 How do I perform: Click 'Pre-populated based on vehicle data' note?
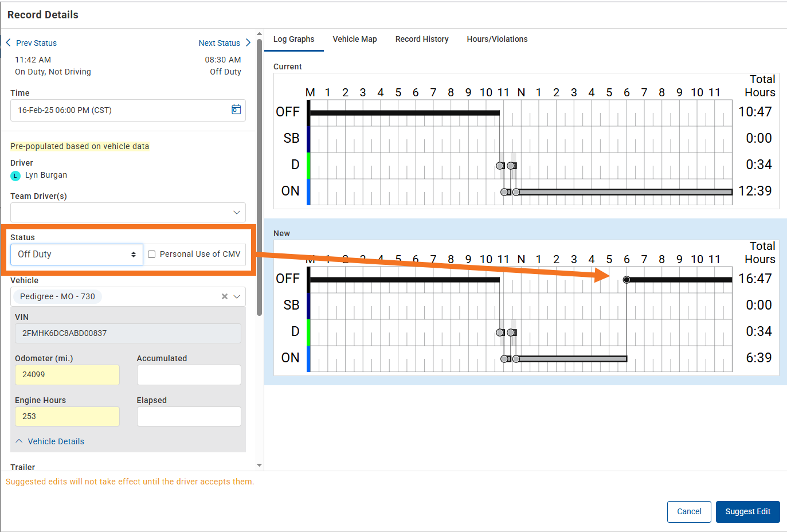coord(80,146)
